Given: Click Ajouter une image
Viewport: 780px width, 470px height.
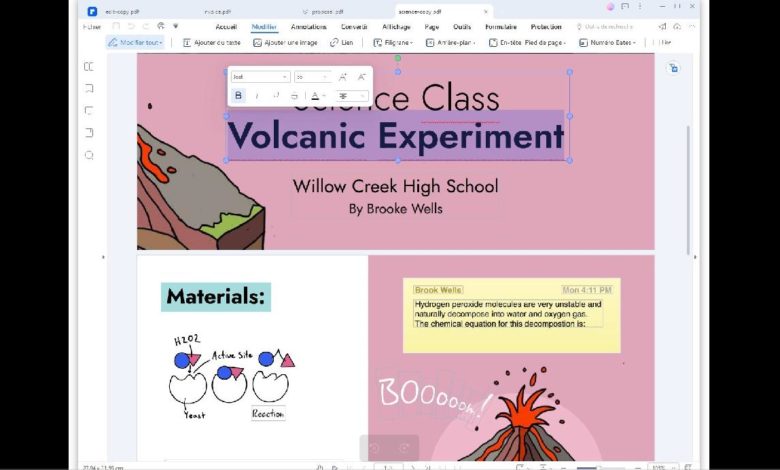Looking at the screenshot, I should (286, 43).
